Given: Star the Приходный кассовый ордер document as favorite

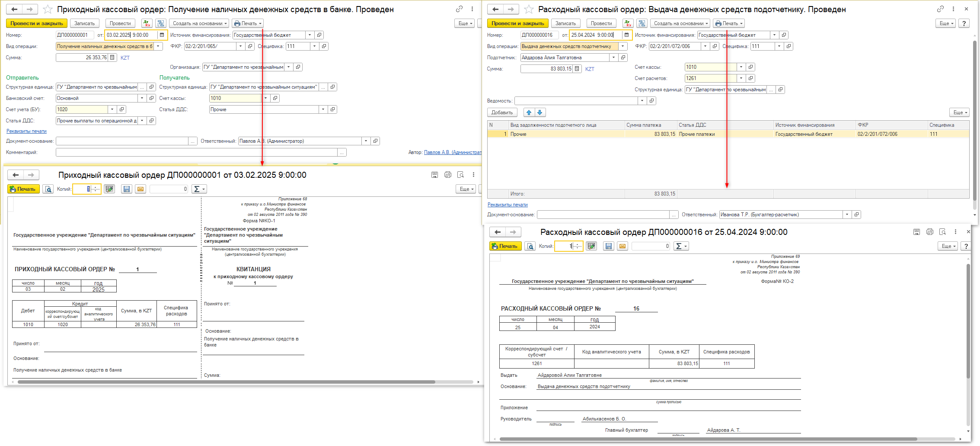Looking at the screenshot, I should pos(48,10).
